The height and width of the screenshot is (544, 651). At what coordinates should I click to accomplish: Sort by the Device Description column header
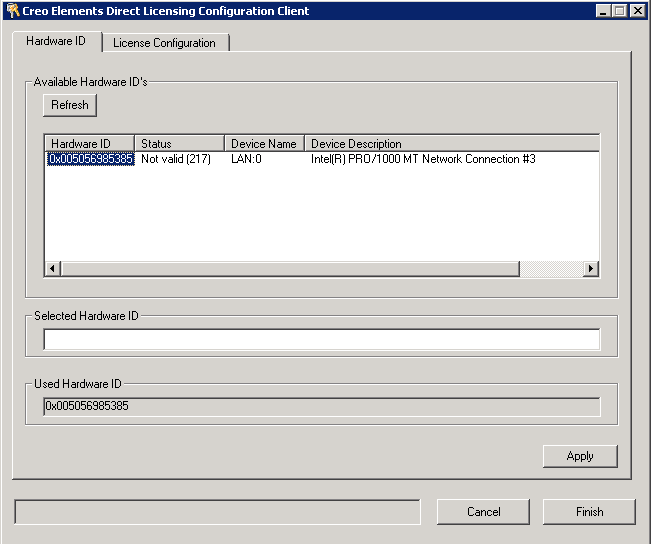click(x=452, y=144)
